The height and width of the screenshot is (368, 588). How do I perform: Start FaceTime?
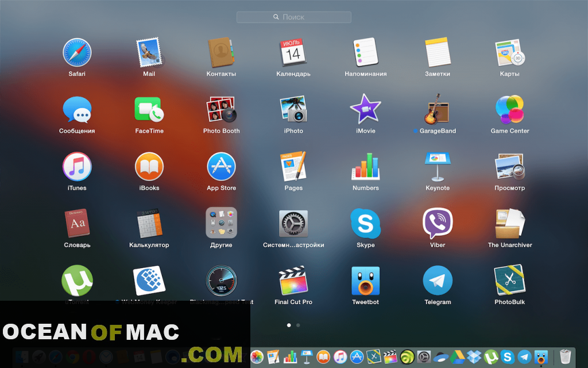[149, 110]
